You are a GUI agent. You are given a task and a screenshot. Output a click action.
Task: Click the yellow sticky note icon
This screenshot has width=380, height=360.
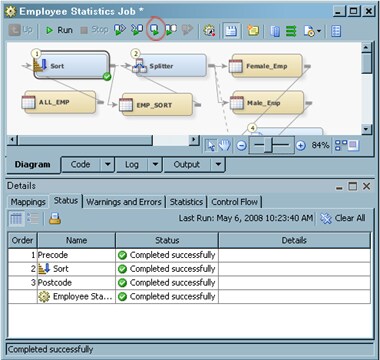click(253, 31)
